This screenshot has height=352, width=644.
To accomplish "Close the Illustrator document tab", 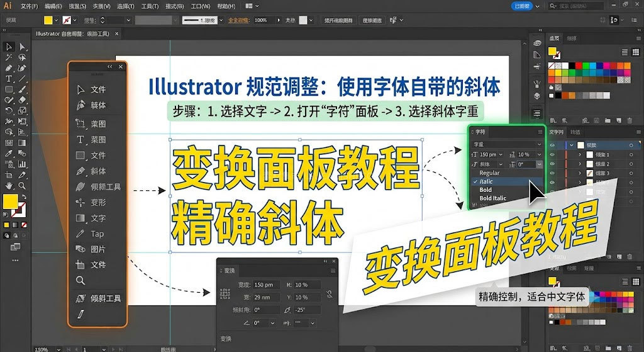I will 117,34.
